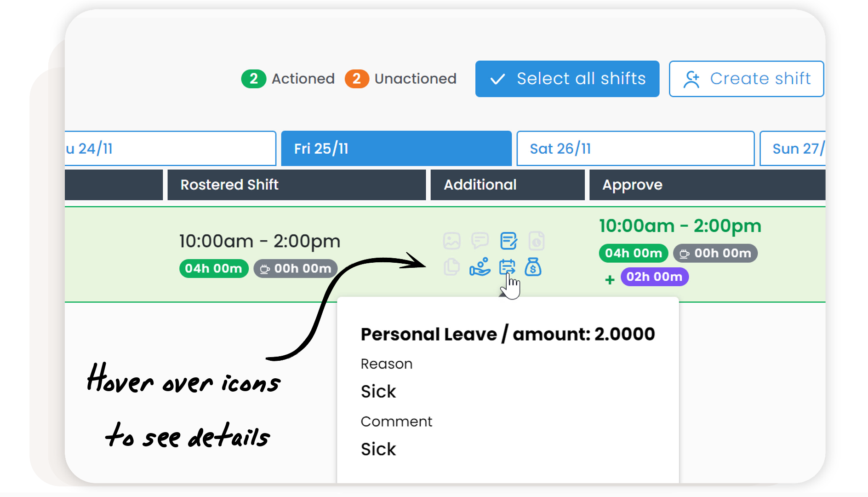The width and height of the screenshot is (868, 497).
Task: Click the approved 10:00am - 2:00pm time
Action: coord(680,226)
